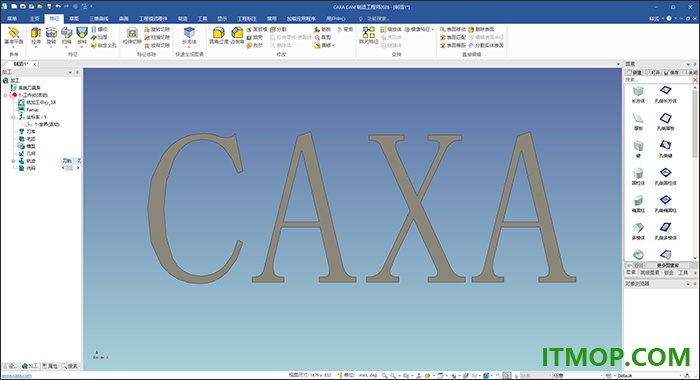The height and width of the screenshot is (380, 700).
Task: Switch to the 主页 ribbon tab
Action: coord(34,19)
